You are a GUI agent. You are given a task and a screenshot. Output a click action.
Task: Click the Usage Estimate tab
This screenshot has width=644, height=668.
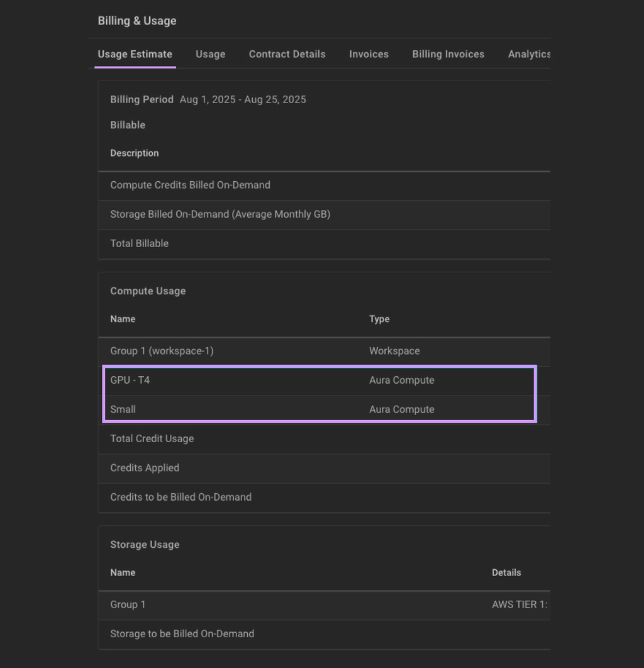pos(135,54)
